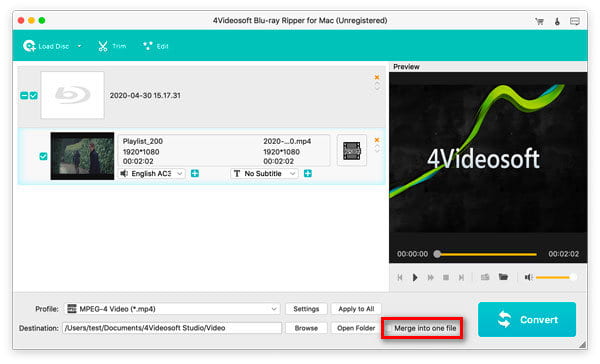The image size is (600, 364).
Task: Expand the Load Disc dropdown arrow
Action: pyautogui.click(x=80, y=46)
